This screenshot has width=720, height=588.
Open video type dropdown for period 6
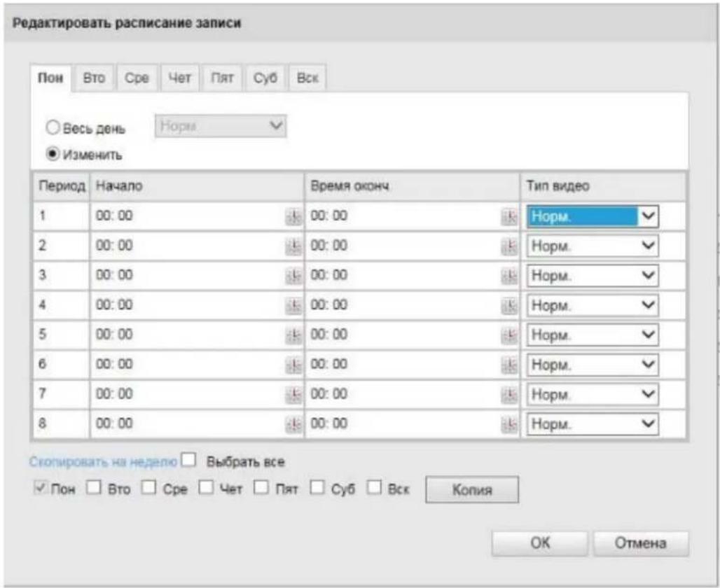pos(593,365)
